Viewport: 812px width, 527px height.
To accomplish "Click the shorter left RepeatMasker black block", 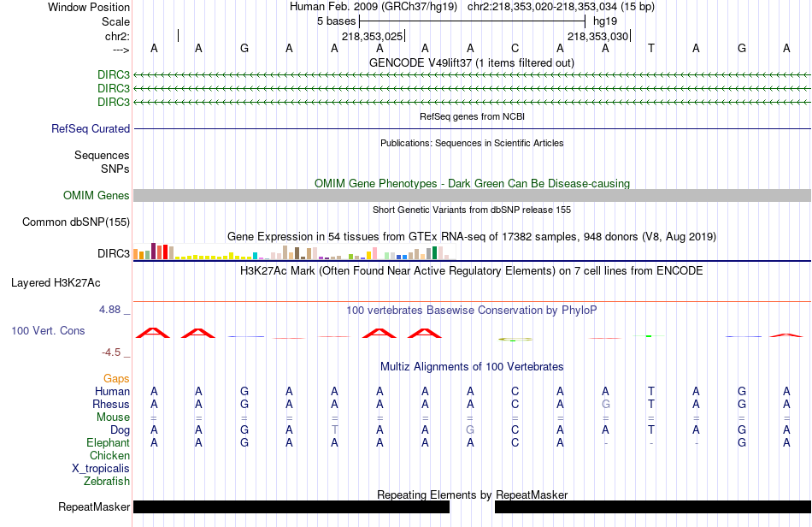I will [291, 506].
